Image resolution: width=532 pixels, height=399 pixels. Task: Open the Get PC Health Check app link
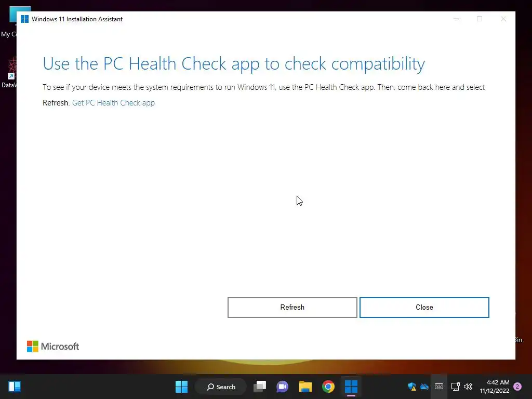[113, 103]
